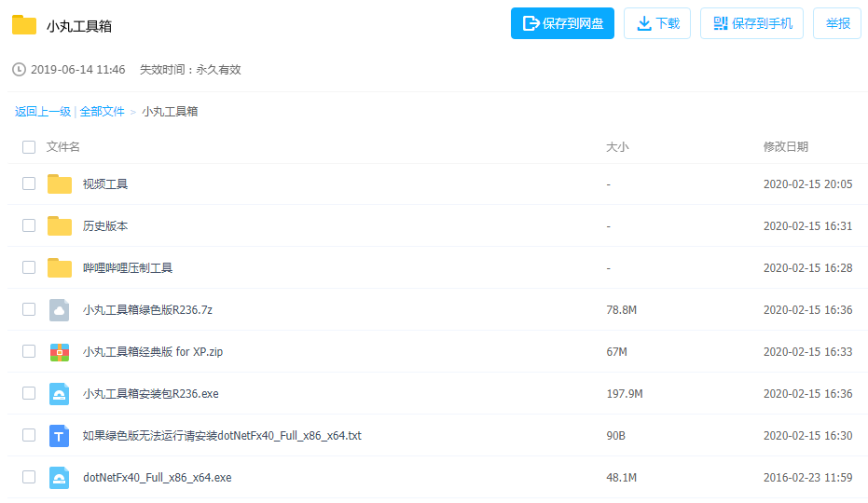868x503 pixels.
Task: Check the box for 历史版本 folder
Action: (x=29, y=225)
